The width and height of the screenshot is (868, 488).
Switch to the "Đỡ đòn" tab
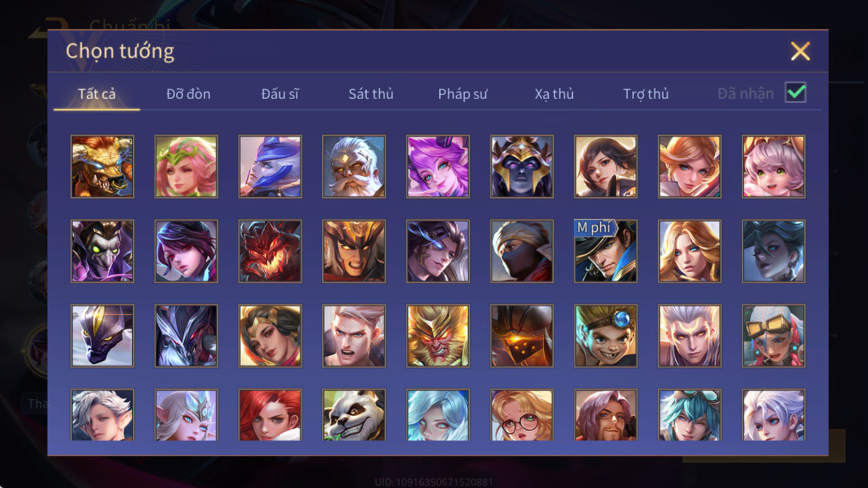[188, 94]
